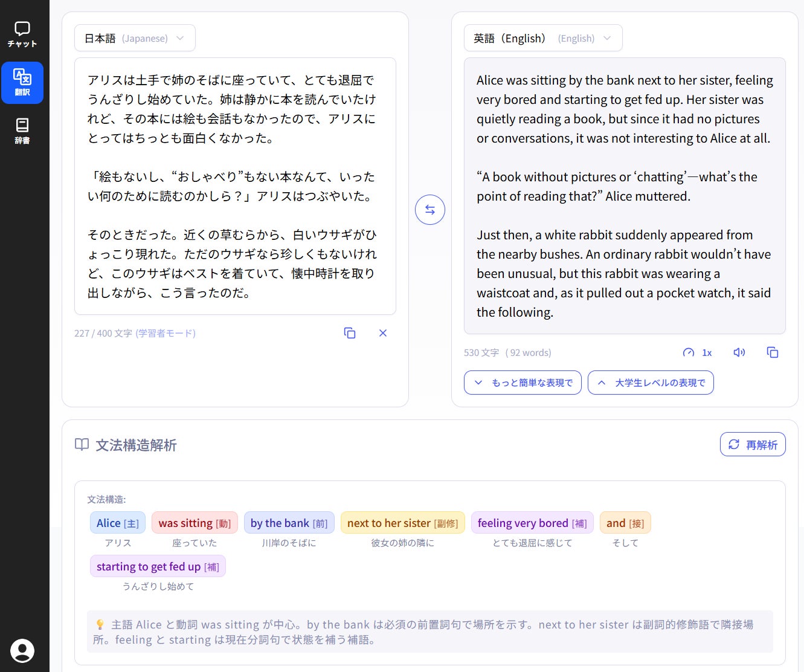Click the もっと簡単な表現で button
The height and width of the screenshot is (672, 804).
(x=523, y=383)
